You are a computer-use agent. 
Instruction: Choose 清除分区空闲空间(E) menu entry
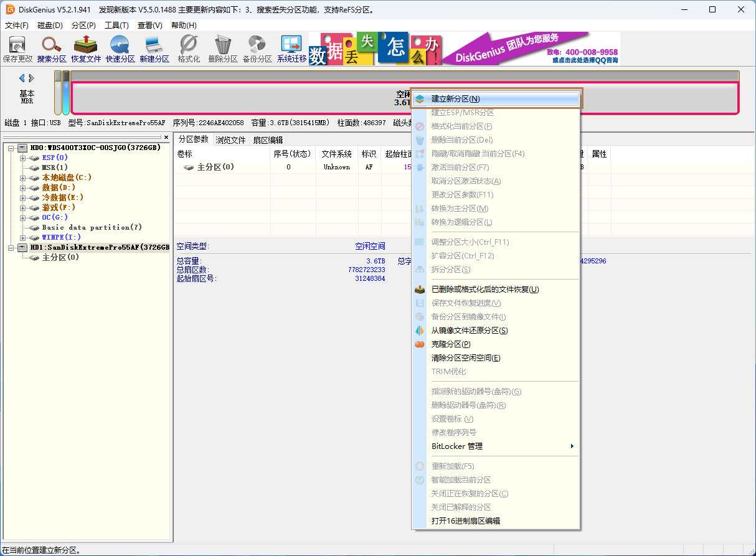click(496, 357)
